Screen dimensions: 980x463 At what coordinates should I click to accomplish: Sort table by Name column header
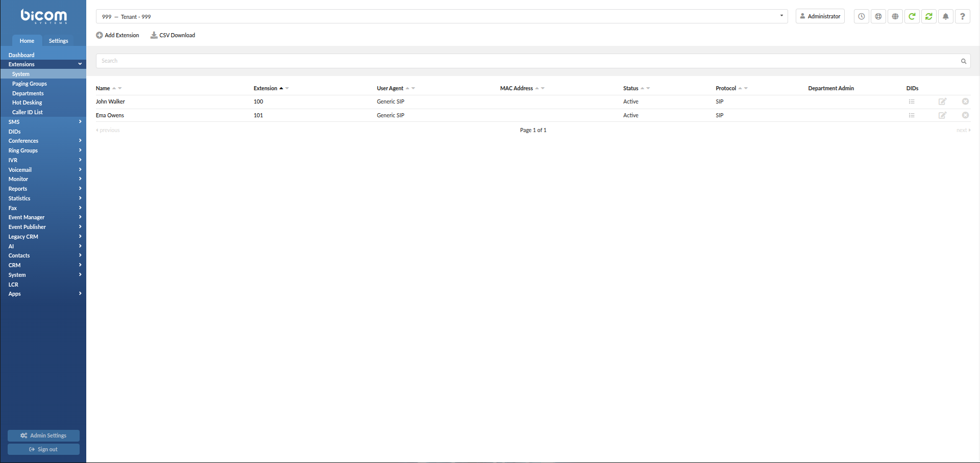pyautogui.click(x=103, y=88)
